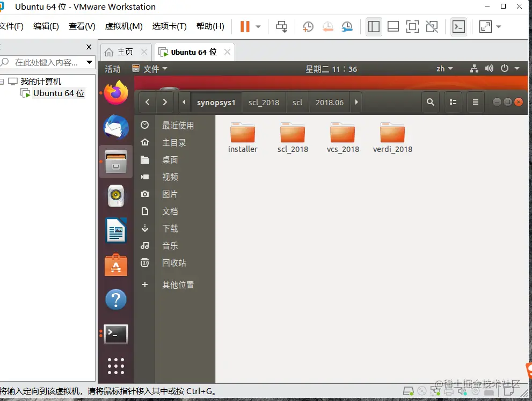Show applications grid in the dock
Viewport: 532px width, 401px height.
click(x=116, y=366)
